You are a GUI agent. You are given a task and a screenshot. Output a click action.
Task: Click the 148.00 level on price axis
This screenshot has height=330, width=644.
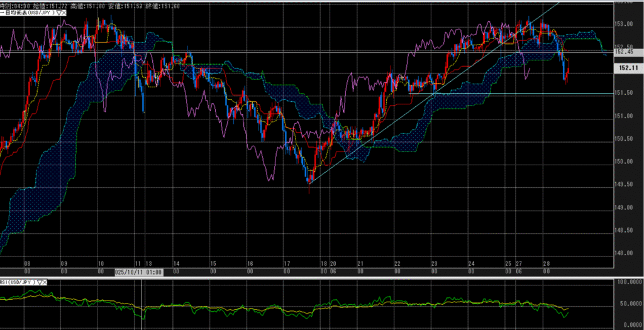625,253
